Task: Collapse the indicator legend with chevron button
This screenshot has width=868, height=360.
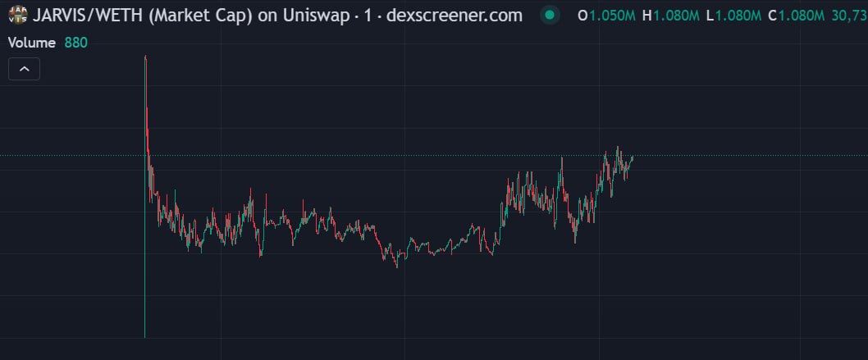Action: click(x=24, y=69)
